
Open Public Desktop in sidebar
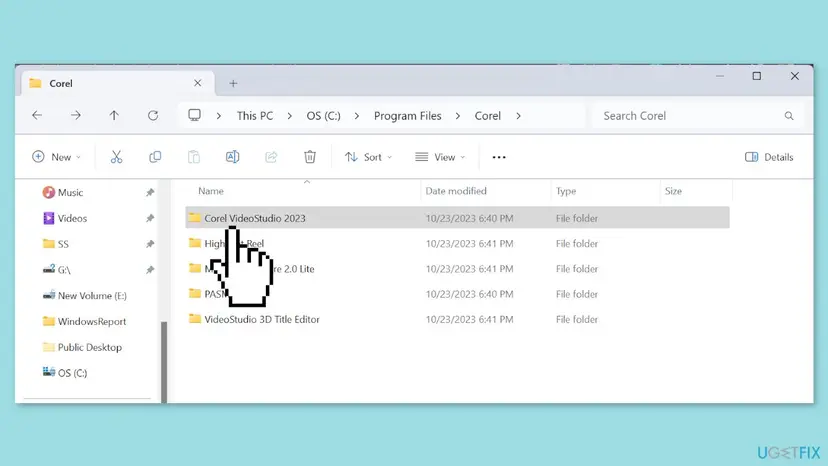pos(82,347)
